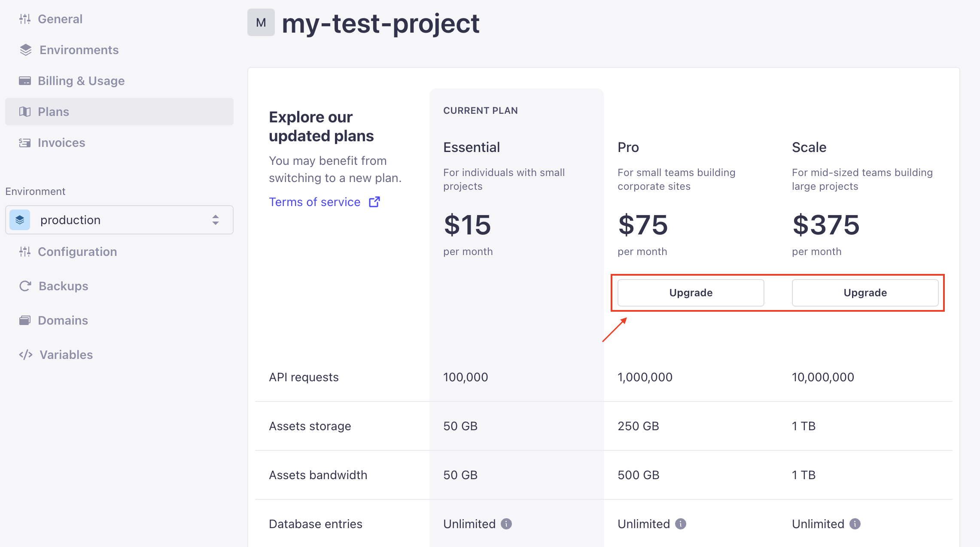Screen dimensions: 980x547
Task: Click the environment selector up-down arrows
Action: coord(216,220)
